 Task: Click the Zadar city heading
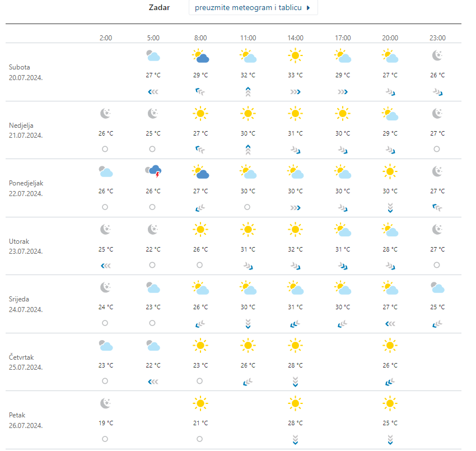(x=159, y=8)
